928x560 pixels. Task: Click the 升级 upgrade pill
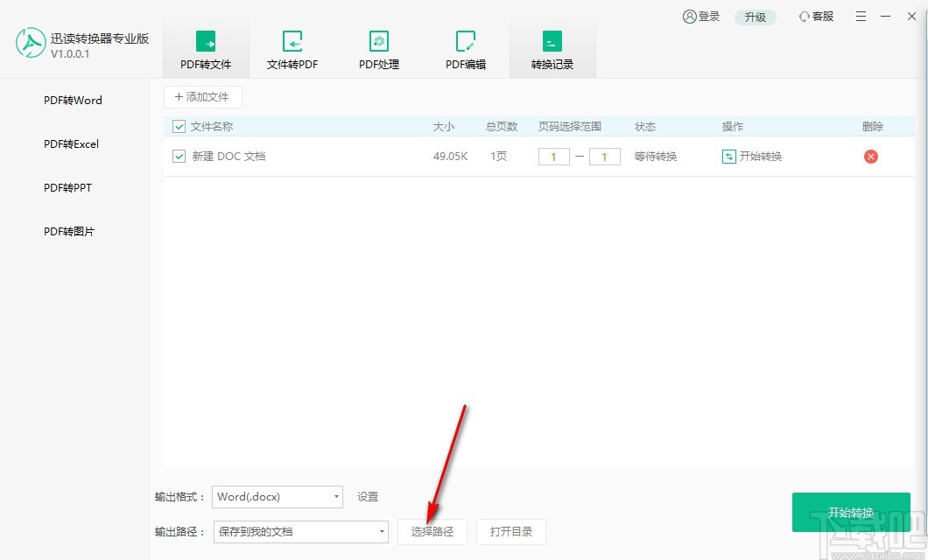[755, 16]
